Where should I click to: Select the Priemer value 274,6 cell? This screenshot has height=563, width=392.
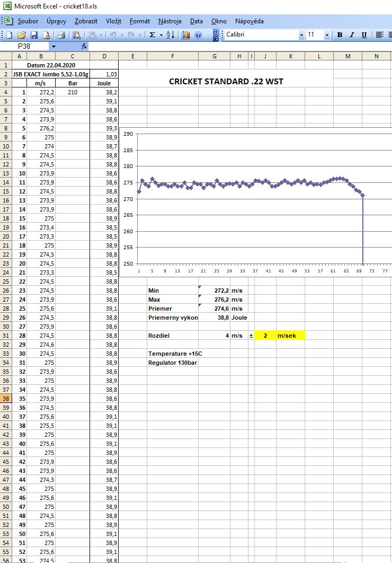[x=214, y=309]
